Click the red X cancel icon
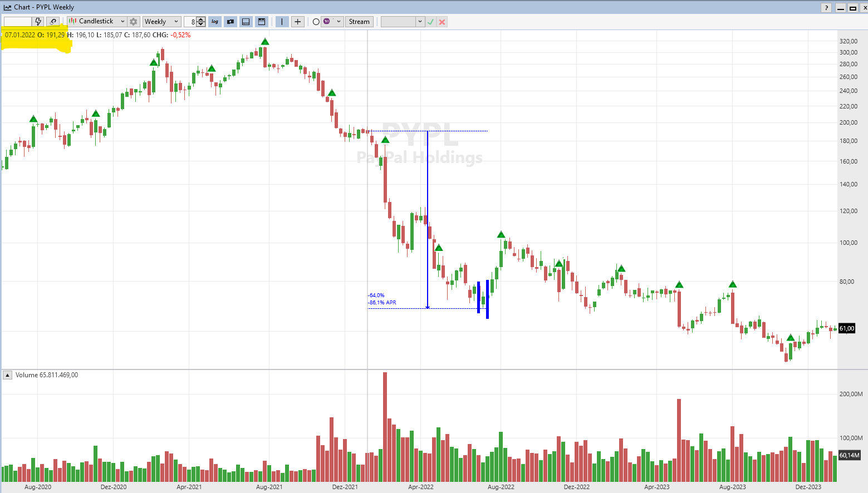The width and height of the screenshot is (868, 493). point(442,22)
